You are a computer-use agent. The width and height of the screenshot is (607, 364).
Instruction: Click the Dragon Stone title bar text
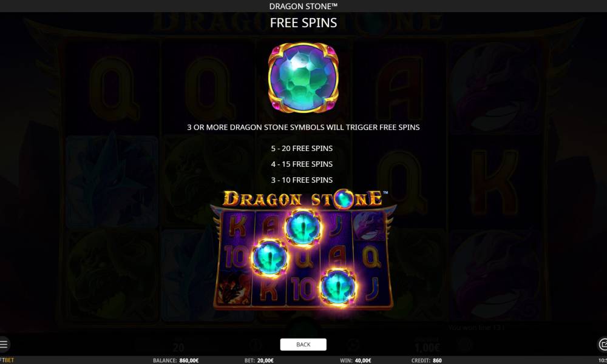[303, 6]
